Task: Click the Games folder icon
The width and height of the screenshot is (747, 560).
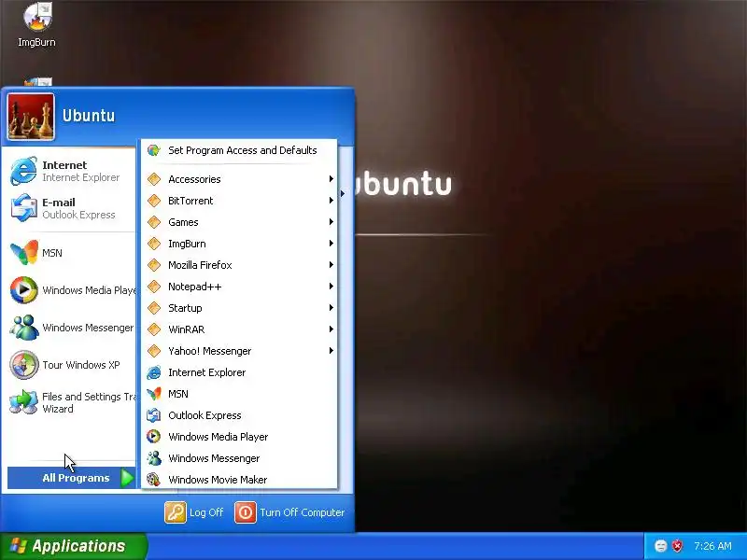Action: click(x=154, y=222)
